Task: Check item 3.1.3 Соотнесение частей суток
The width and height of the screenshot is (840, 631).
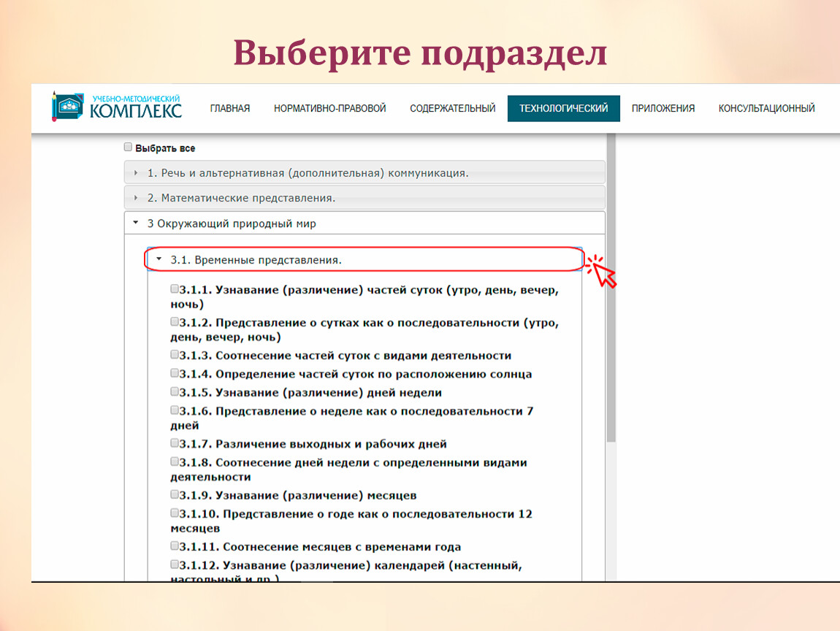Action: point(175,355)
